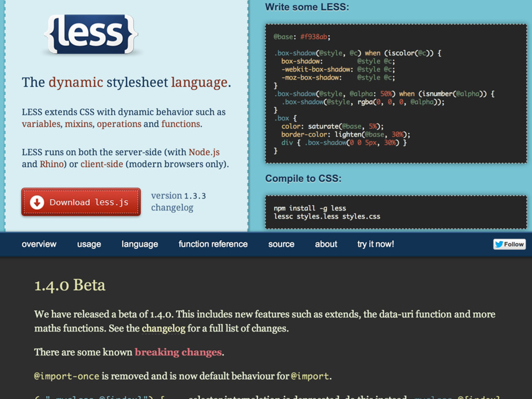Click the npm install -g less line

click(x=310, y=208)
